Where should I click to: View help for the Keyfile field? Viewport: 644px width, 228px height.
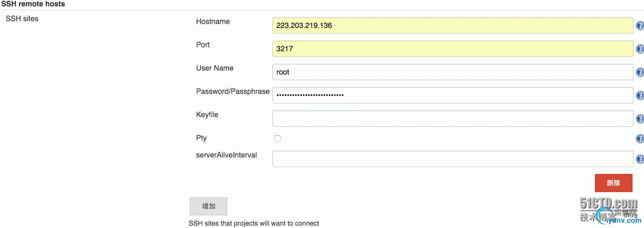pyautogui.click(x=640, y=119)
